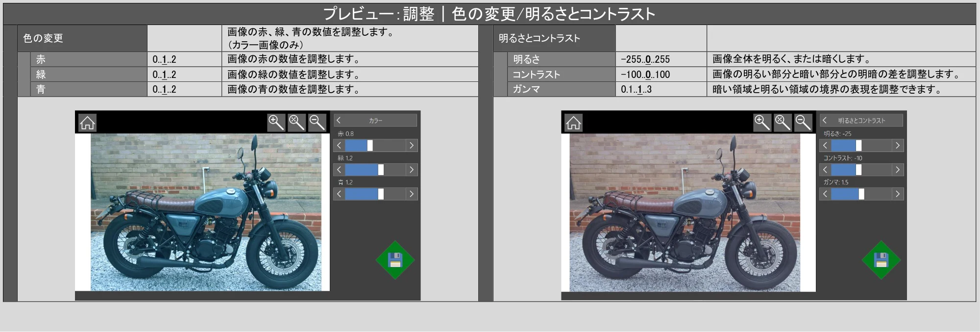Click description 画像の赤の数値を調整します。

(294, 59)
